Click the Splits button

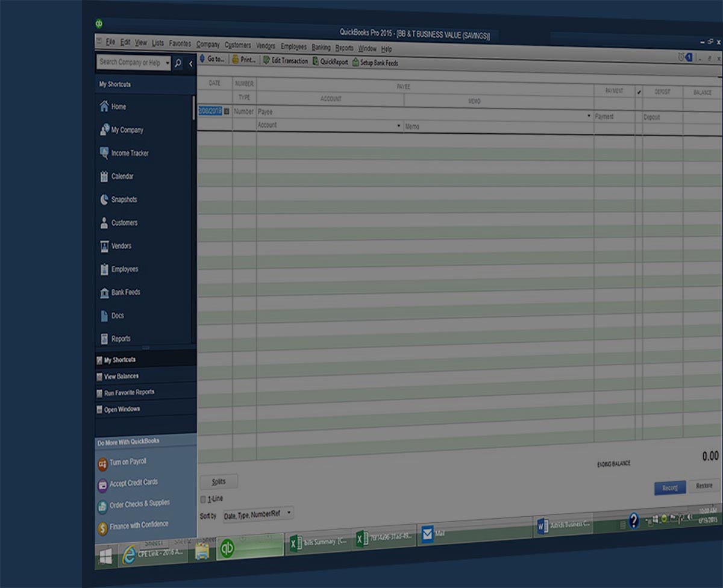[218, 481]
